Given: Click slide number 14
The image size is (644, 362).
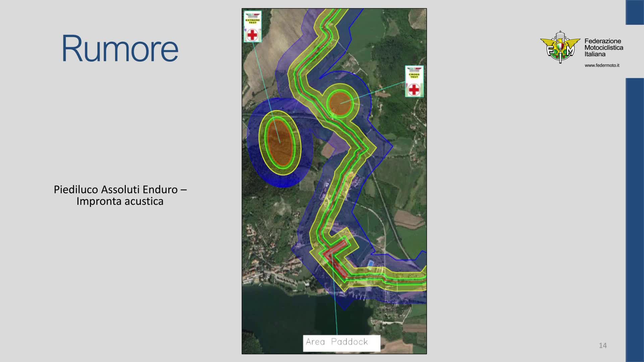Looking at the screenshot, I should [x=602, y=346].
